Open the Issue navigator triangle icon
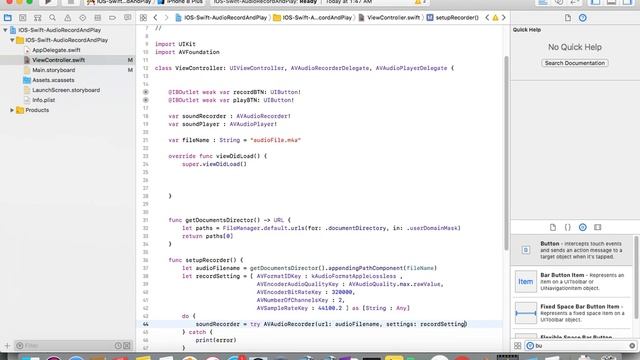 [67, 18]
